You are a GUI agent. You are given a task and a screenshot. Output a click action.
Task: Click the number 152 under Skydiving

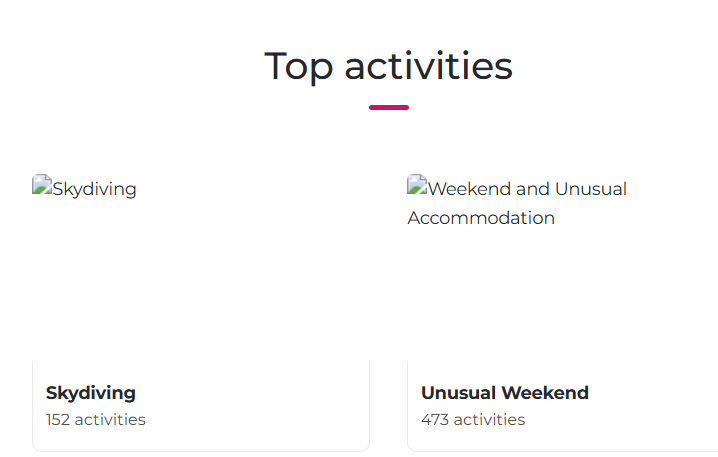pos(58,420)
